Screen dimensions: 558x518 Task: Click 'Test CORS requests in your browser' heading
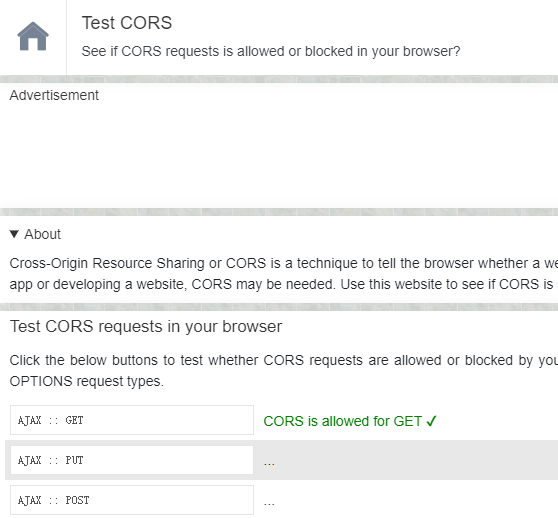[x=146, y=326]
